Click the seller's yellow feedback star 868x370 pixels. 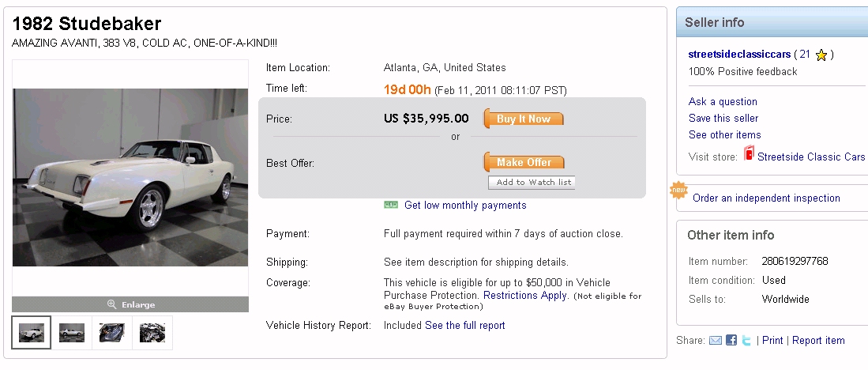tap(821, 55)
